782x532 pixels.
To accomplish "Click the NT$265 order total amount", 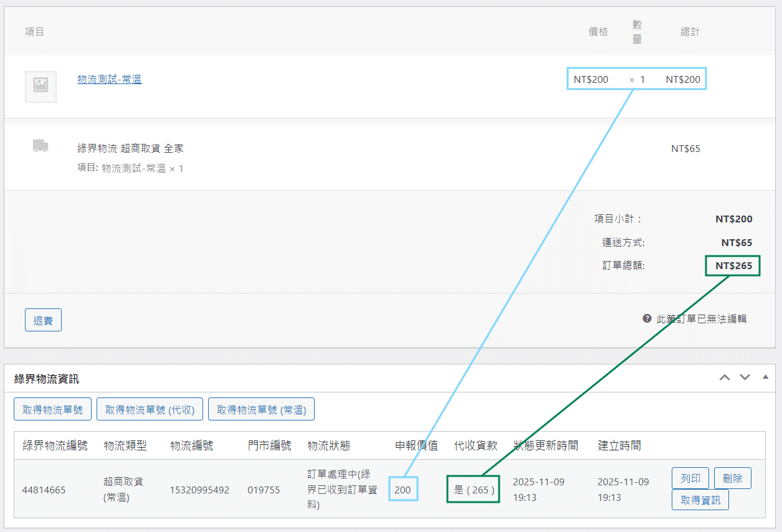I will (733, 266).
